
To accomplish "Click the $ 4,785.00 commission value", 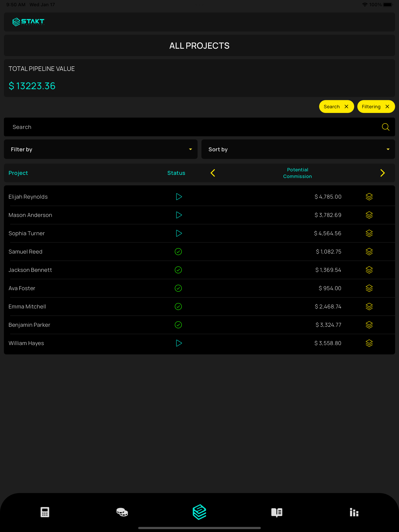I will coord(328,197).
